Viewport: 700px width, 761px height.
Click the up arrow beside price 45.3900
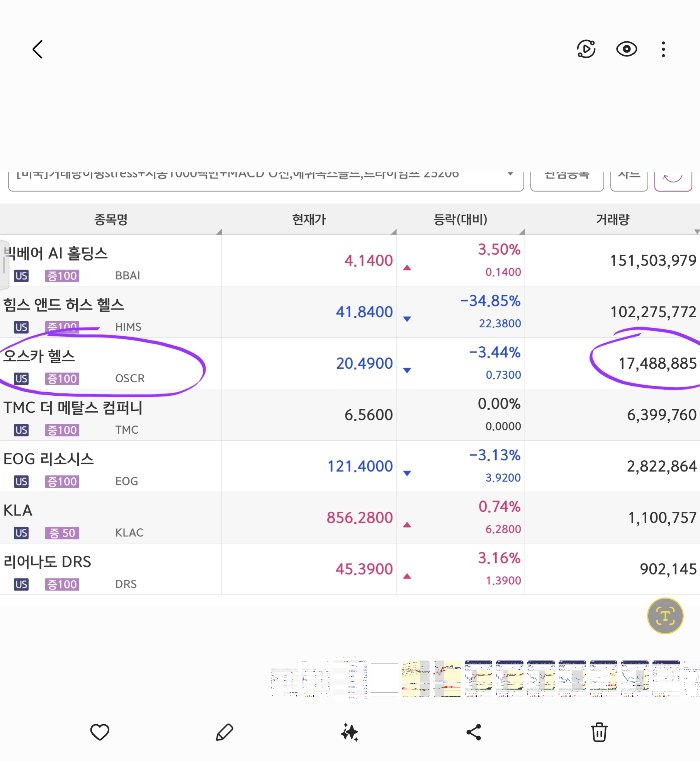pyautogui.click(x=407, y=576)
